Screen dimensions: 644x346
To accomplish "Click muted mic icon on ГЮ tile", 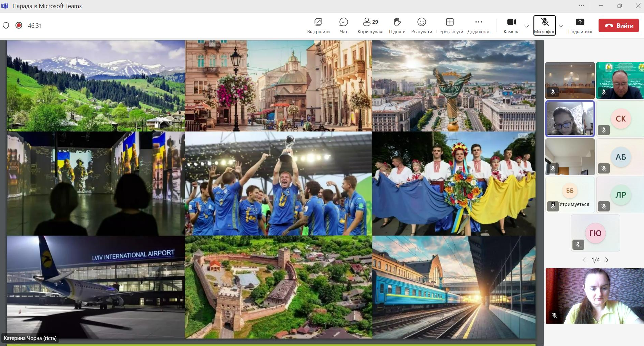I will 578,244.
